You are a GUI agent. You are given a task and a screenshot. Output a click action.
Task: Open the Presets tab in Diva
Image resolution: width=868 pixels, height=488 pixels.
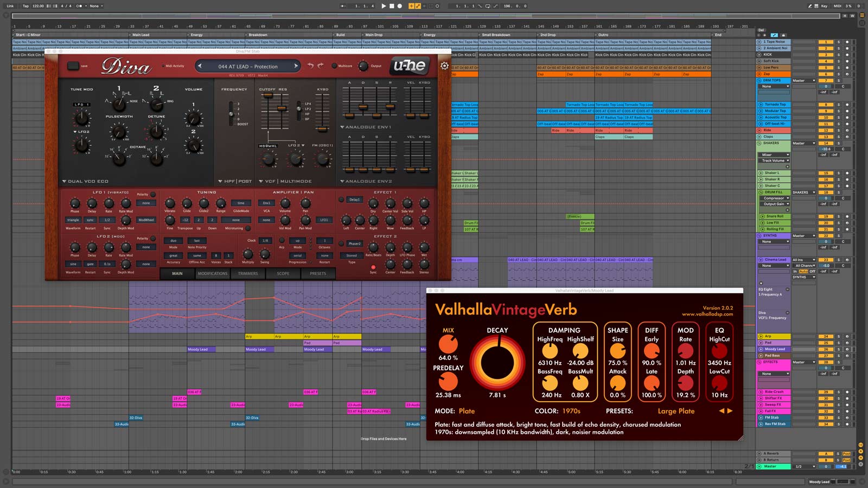point(318,273)
